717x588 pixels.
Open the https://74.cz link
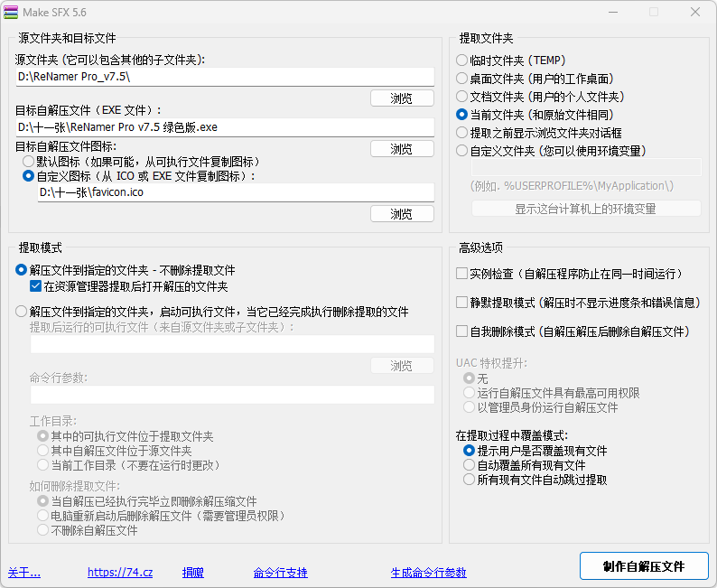click(x=120, y=573)
